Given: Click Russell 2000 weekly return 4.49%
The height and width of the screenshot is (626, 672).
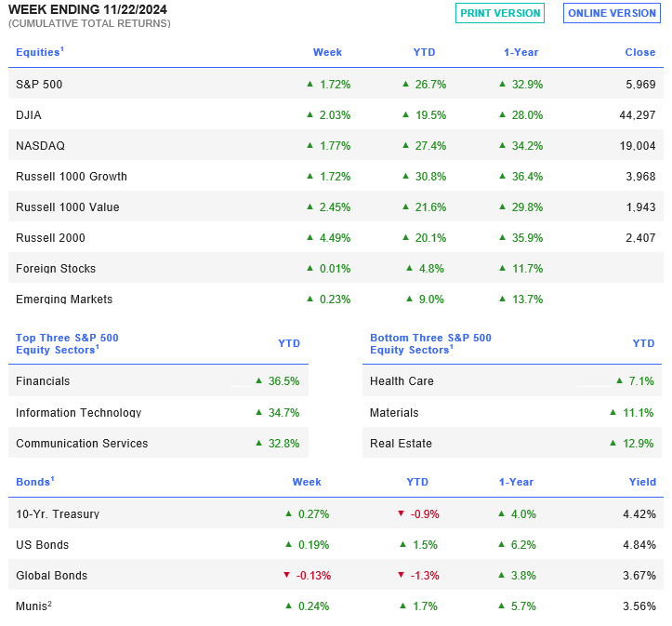Looking at the screenshot, I should pos(335,238).
